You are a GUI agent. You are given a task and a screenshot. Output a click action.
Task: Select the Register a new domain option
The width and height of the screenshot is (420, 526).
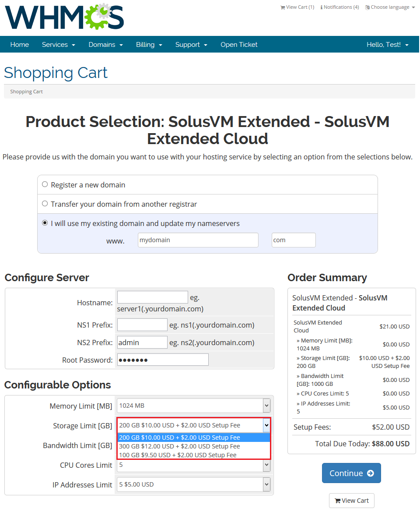click(x=45, y=184)
